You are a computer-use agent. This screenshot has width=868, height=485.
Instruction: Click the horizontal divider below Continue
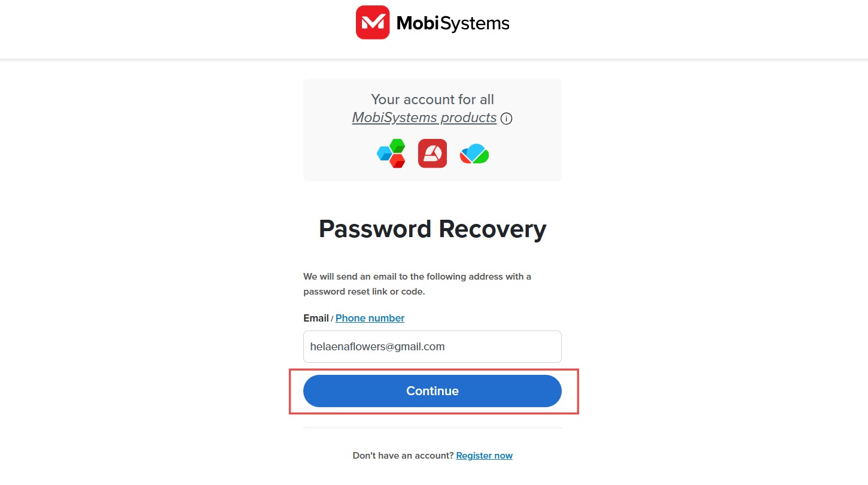(433, 428)
